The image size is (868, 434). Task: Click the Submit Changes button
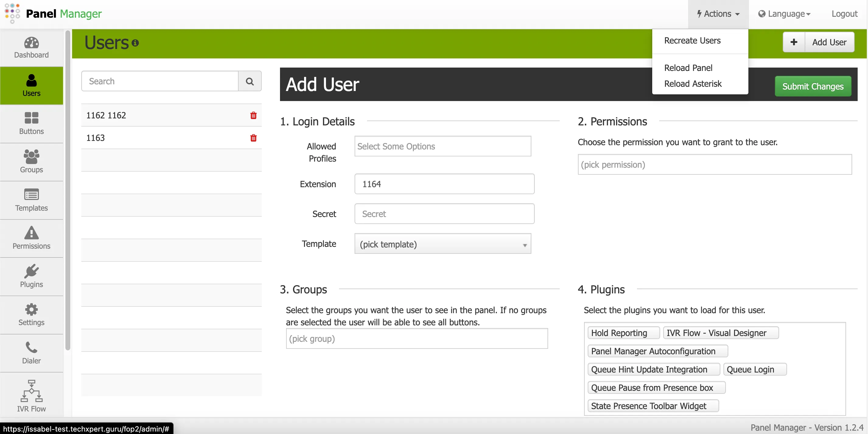point(813,86)
